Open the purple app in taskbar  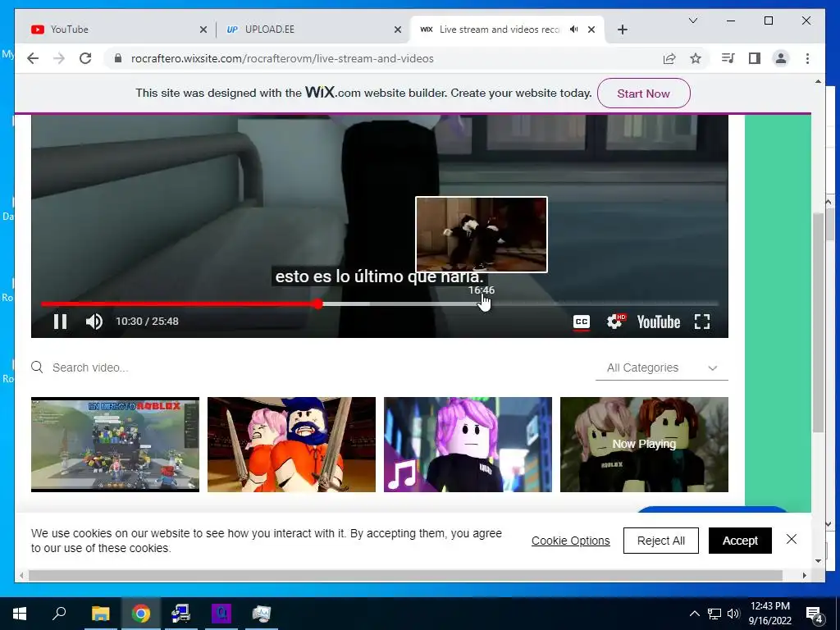(x=221, y=614)
